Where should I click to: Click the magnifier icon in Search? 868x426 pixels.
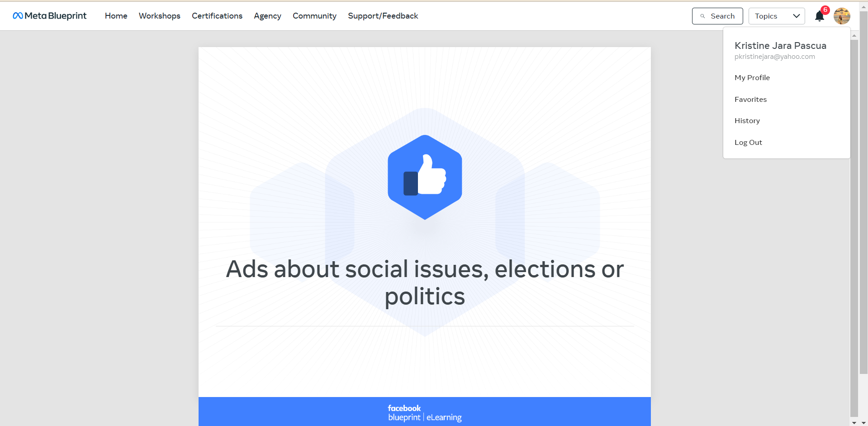coord(702,16)
